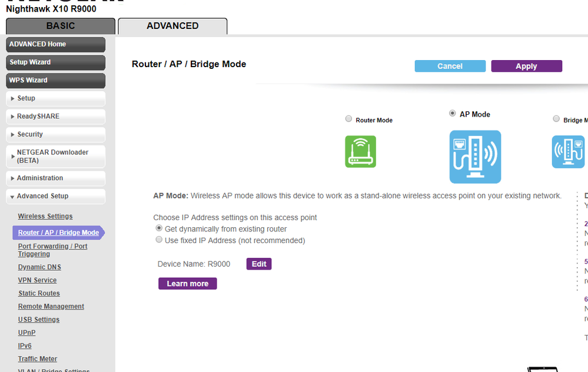588x372 pixels.
Task: Switch to the BASIC tab
Action: tap(61, 26)
